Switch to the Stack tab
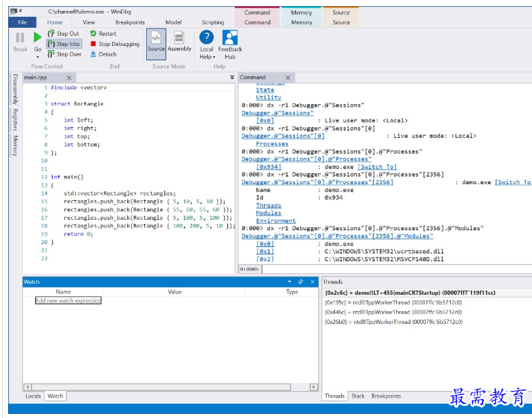 (358, 396)
